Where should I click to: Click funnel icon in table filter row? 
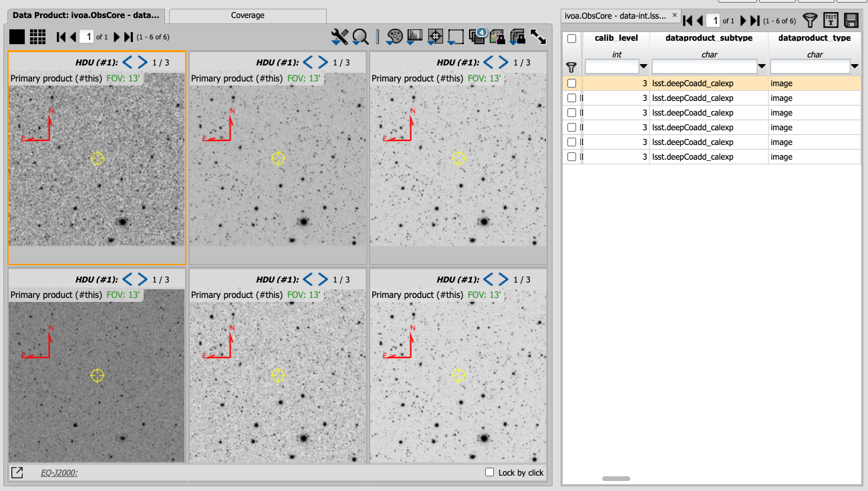tap(571, 67)
